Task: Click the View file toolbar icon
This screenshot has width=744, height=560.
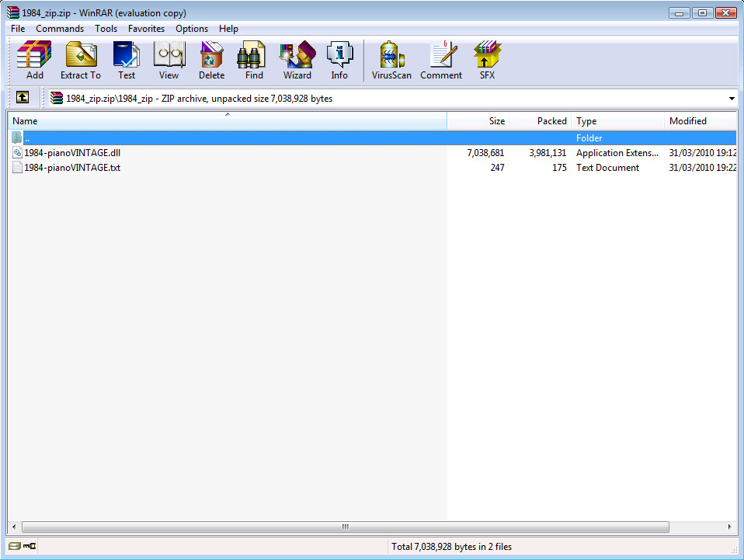Action: click(169, 54)
